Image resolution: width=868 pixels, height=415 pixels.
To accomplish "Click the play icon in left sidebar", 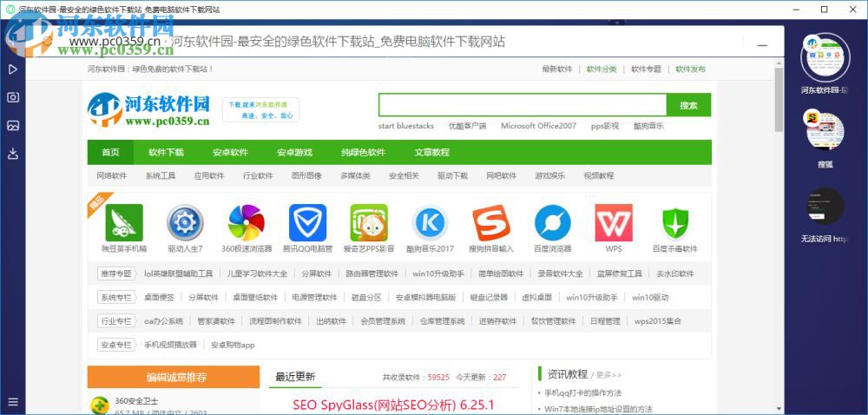I will [13, 69].
